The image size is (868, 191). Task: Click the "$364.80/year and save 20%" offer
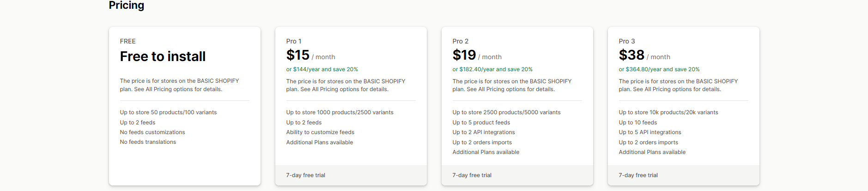[x=659, y=69]
